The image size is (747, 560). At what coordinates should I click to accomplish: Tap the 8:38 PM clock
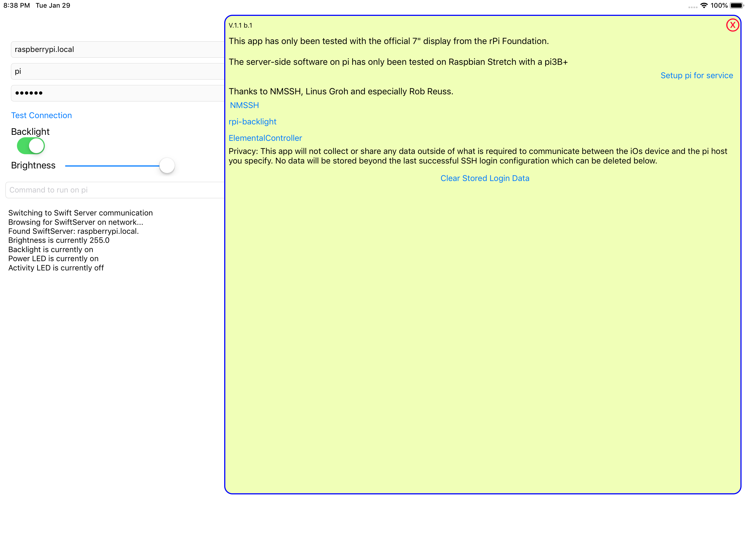pyautogui.click(x=17, y=5)
